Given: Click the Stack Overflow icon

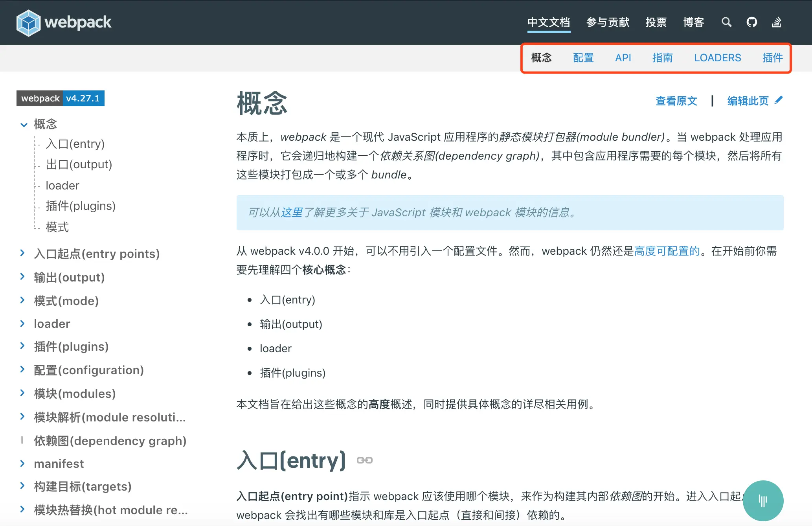Looking at the screenshot, I should click(x=777, y=22).
